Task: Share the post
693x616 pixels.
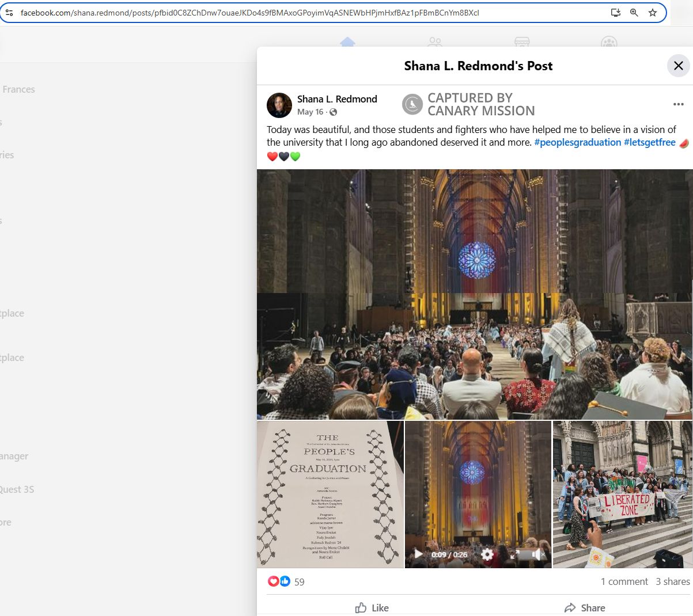Action: point(585,607)
